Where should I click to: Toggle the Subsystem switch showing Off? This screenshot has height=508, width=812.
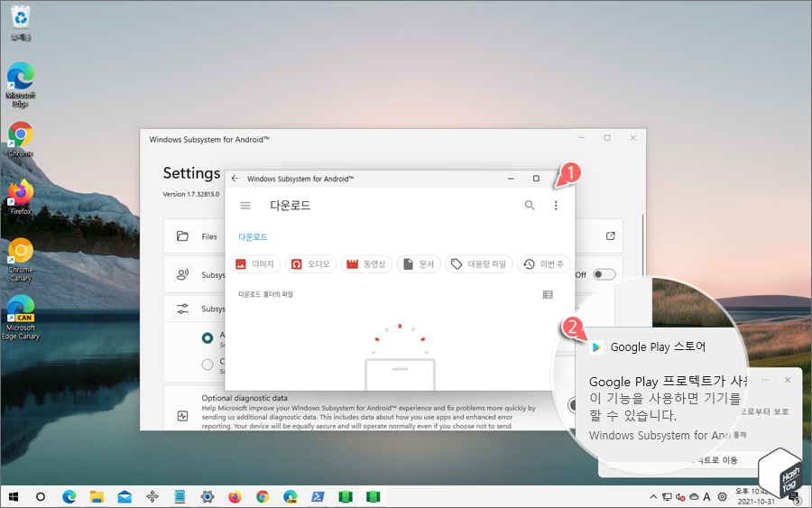point(604,274)
